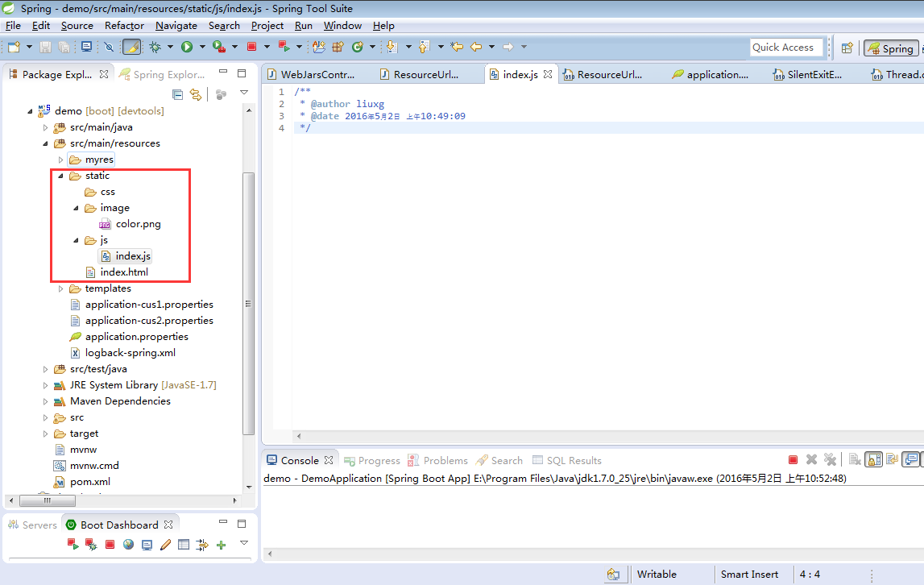Open the Source menu
924x585 pixels.
point(77,26)
